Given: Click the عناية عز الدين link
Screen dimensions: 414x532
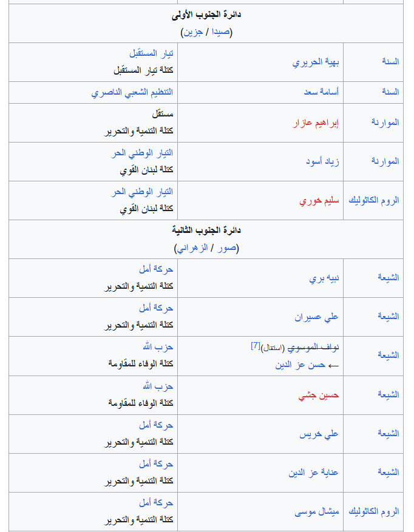Looking at the screenshot, I should (x=313, y=473).
